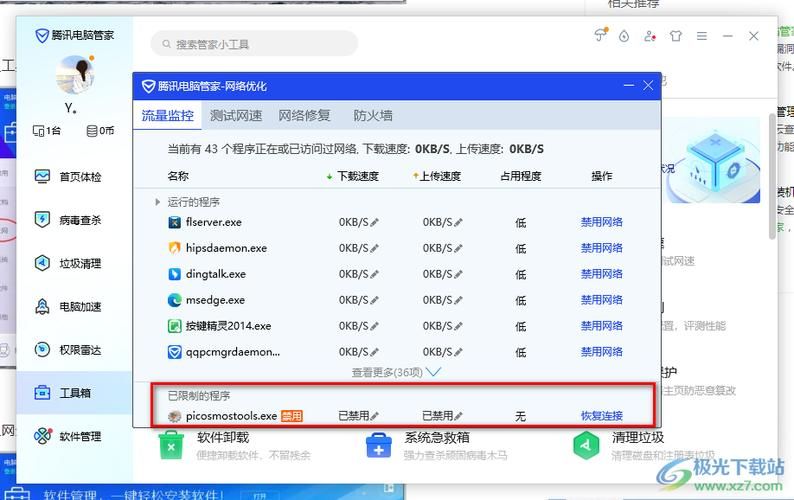Click the hipsdaemon.exe program icon
The image size is (794, 500).
pos(174,248)
